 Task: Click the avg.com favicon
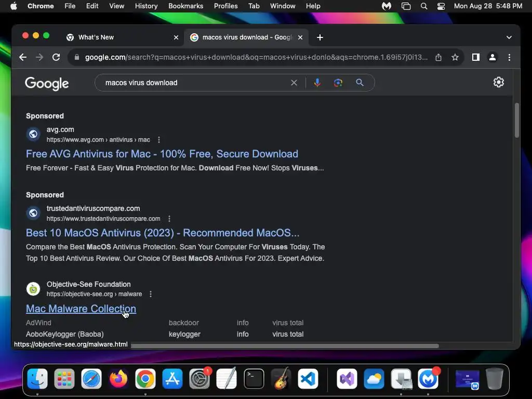tap(33, 135)
